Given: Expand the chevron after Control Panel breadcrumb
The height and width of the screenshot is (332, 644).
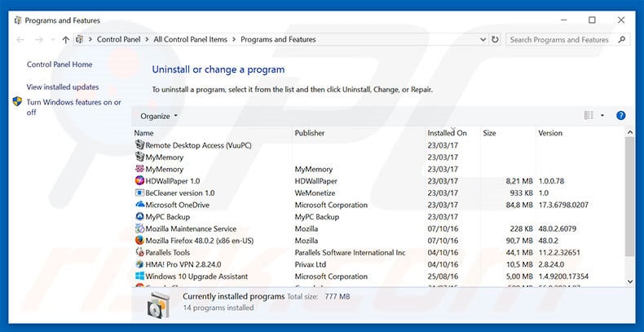Looking at the screenshot, I should [x=147, y=40].
